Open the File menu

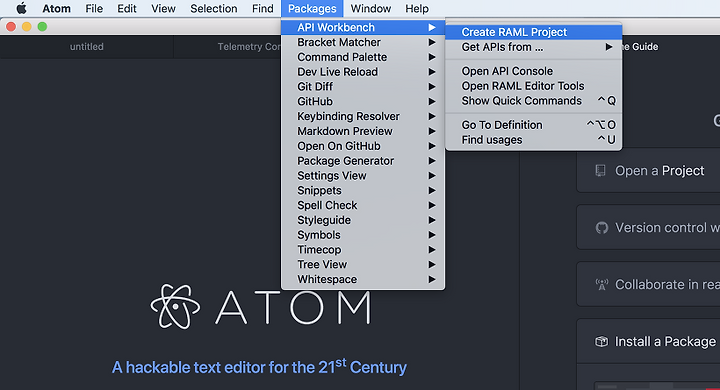point(94,8)
